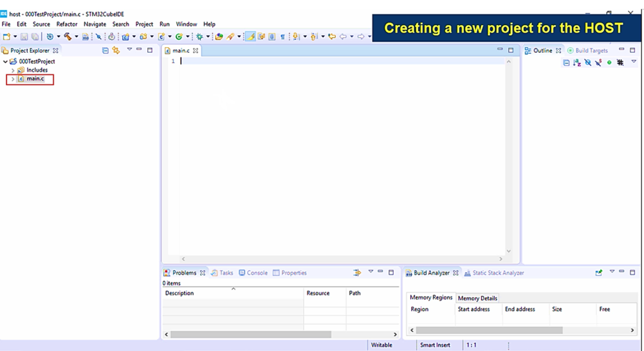The image size is (644, 351).
Task: Toggle Hide Static Members in Outline toolbar
Action: click(599, 62)
